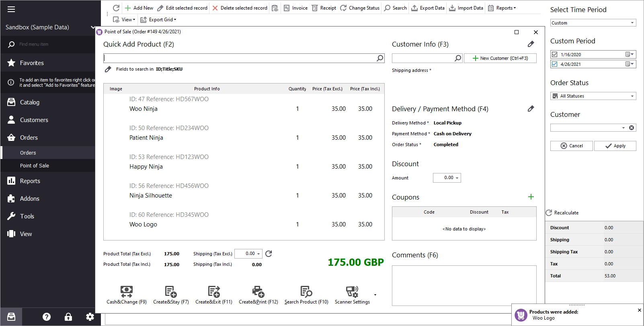Click New Customer (Ctrl+F3) button
The width and height of the screenshot is (644, 326).
click(x=500, y=58)
